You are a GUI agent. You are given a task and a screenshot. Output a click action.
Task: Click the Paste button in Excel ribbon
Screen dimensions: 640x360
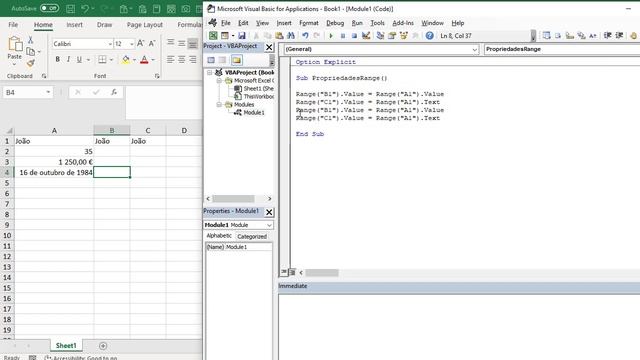[15, 50]
